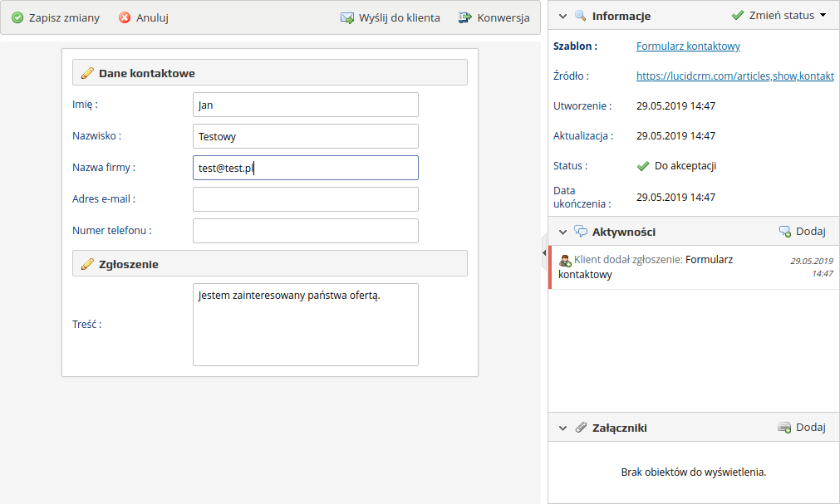Click the Konwersja button label

tap(504, 17)
